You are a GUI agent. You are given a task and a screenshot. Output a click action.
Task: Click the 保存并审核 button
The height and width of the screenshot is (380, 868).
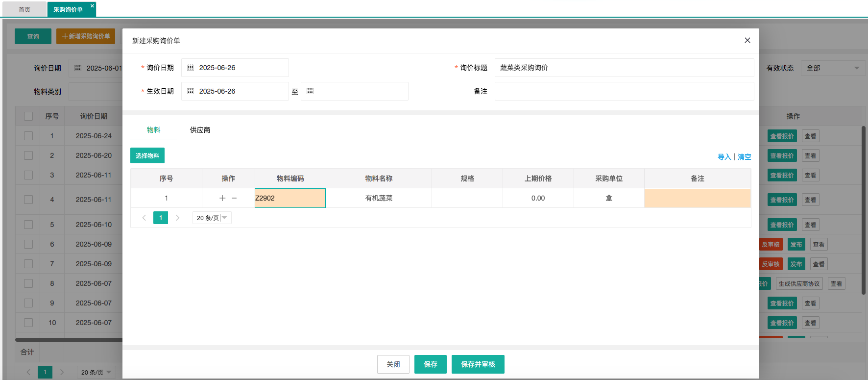tap(478, 364)
